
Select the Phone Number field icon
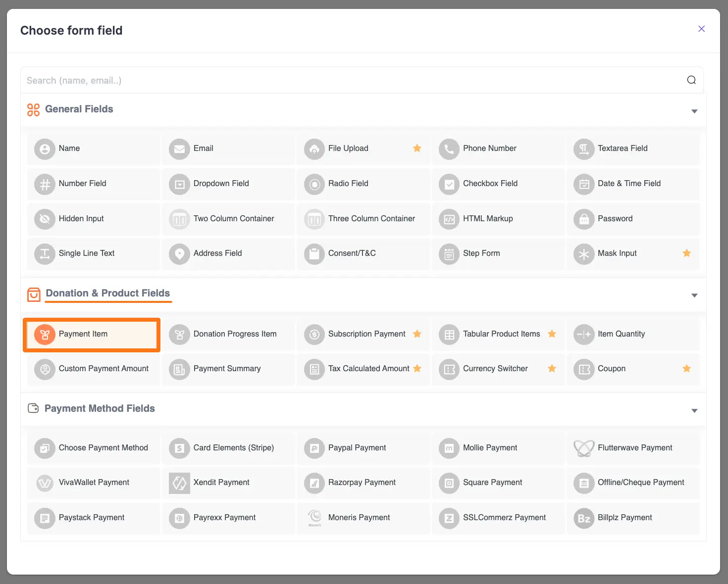pos(449,148)
